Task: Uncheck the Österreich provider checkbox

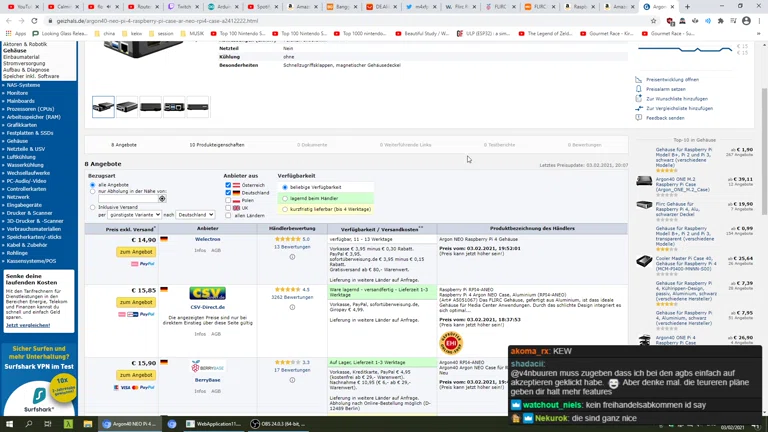Action: (228, 185)
